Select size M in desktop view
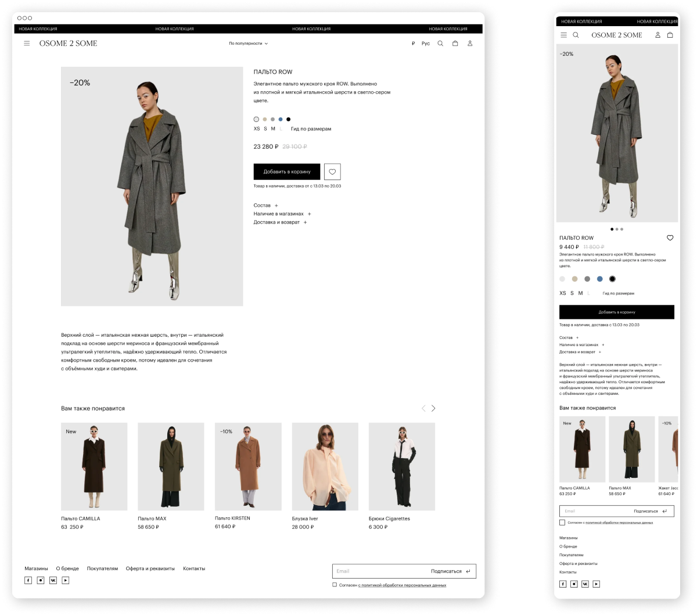 (273, 129)
